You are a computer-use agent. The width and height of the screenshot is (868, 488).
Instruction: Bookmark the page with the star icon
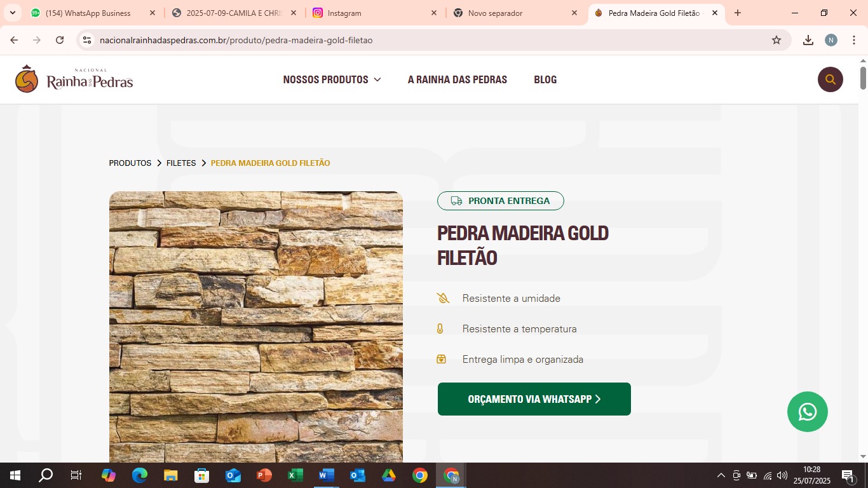776,39
